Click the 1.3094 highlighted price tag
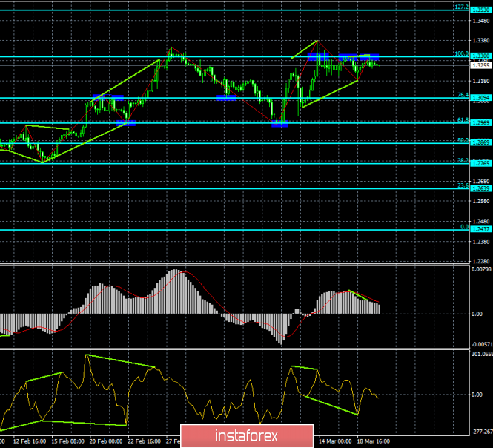The width and height of the screenshot is (493, 448). 481,98
